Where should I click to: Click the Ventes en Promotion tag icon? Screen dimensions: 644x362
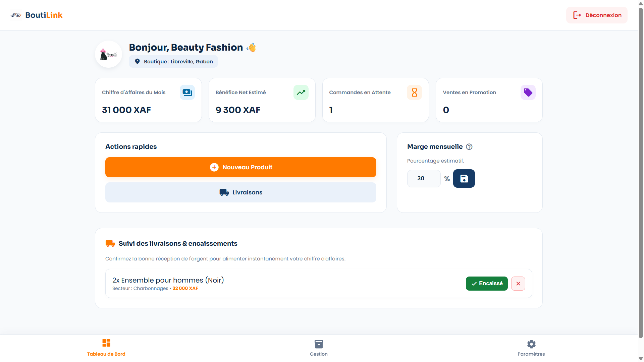click(528, 92)
